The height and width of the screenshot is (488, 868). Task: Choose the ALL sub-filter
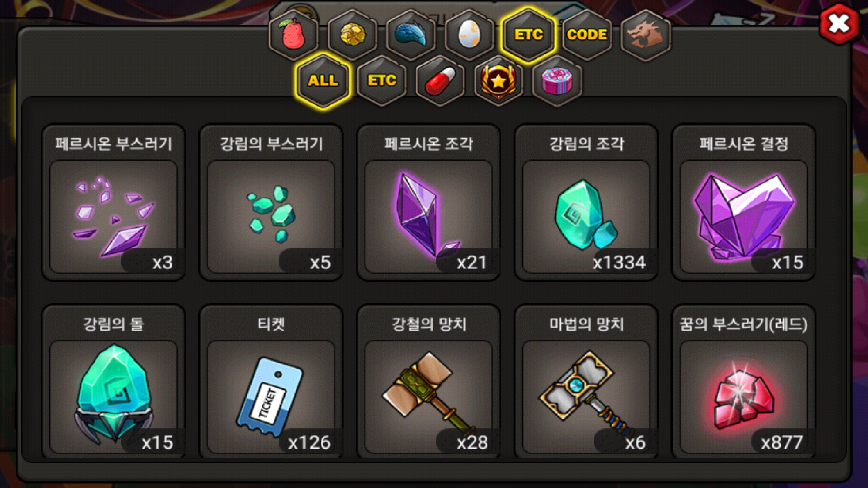[x=323, y=81]
